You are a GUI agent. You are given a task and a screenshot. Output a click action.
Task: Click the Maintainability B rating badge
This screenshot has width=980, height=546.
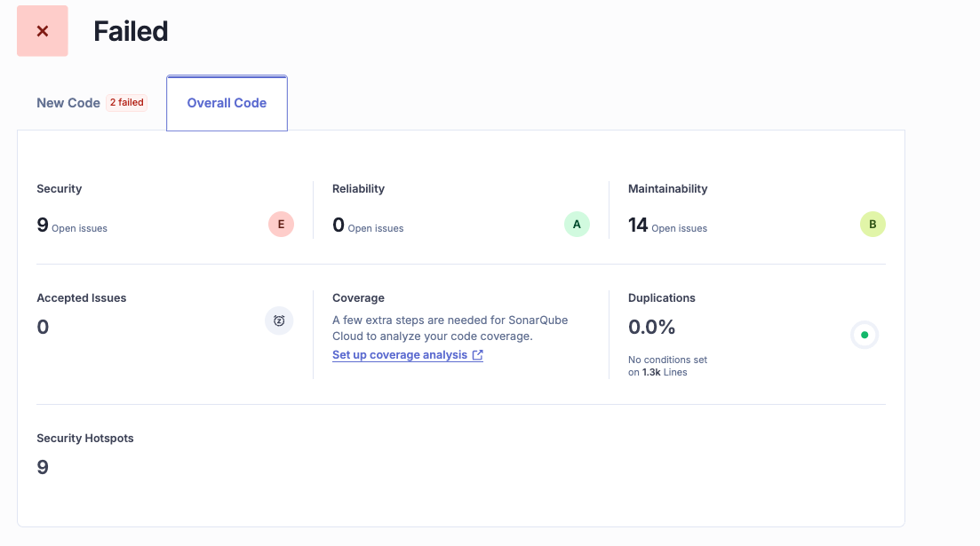[872, 225]
